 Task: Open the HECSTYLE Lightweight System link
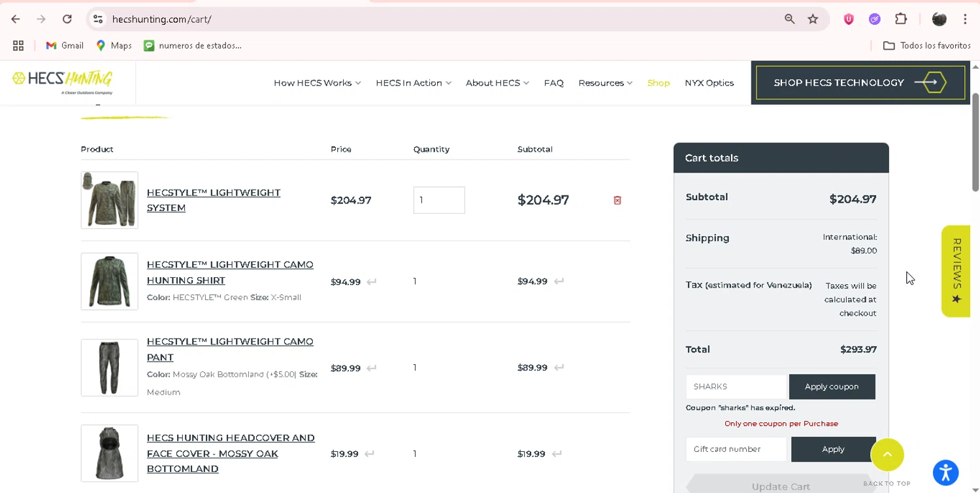pyautogui.click(x=214, y=200)
